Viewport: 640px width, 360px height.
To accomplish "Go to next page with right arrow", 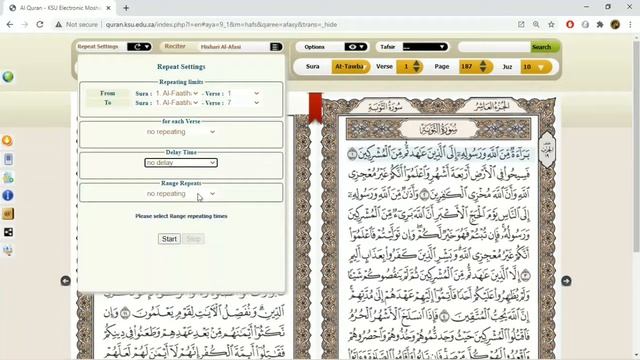I will pyautogui.click(x=566, y=281).
